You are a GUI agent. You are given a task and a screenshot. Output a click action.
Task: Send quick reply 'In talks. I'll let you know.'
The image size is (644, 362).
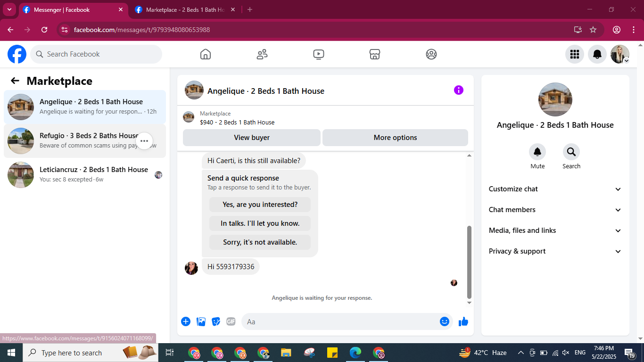pos(260,223)
